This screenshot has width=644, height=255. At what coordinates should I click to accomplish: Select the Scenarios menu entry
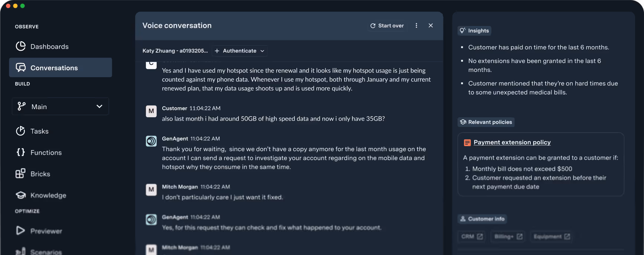coord(45,252)
